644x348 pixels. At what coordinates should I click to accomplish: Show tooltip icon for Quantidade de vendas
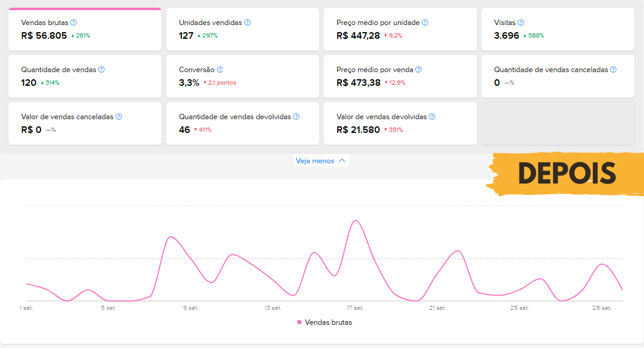point(101,70)
